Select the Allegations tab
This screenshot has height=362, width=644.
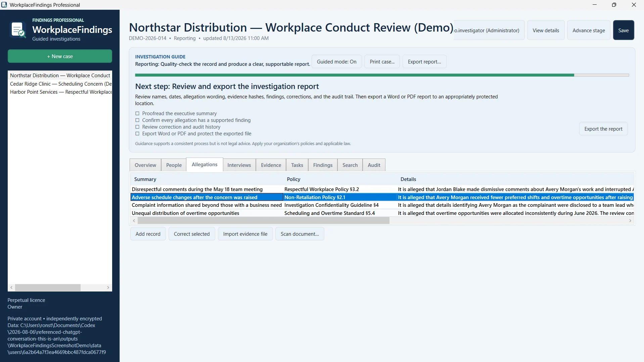click(204, 165)
